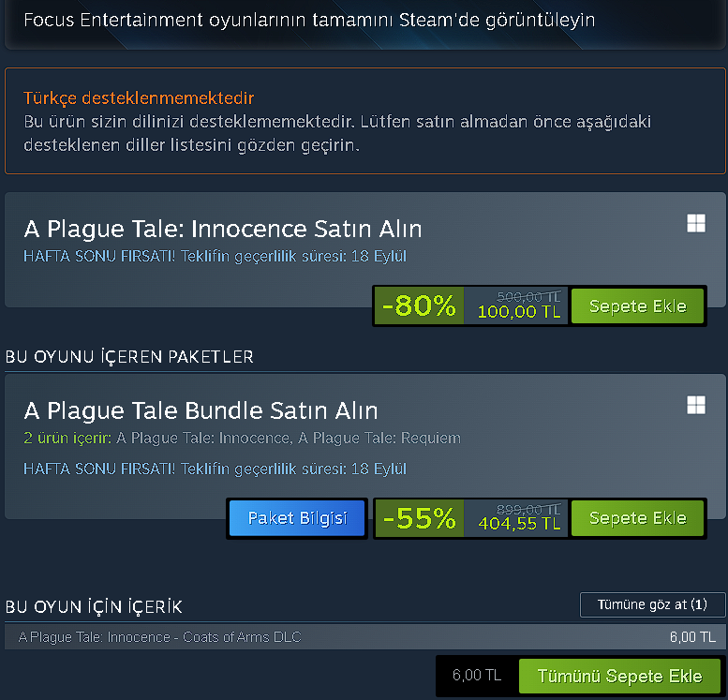Screen dimensions: 728x700
Task: Add A Plague Tale: Innocence to cart
Action: coord(637,306)
